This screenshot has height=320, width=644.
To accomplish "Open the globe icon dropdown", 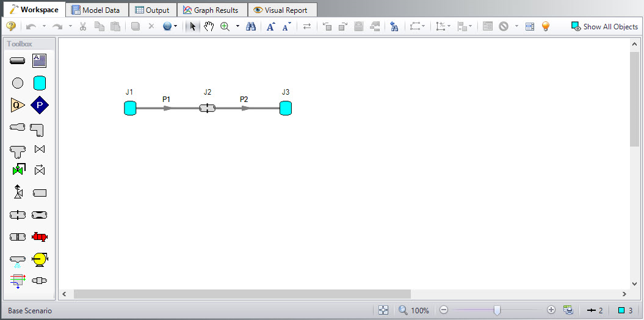I will point(176,26).
